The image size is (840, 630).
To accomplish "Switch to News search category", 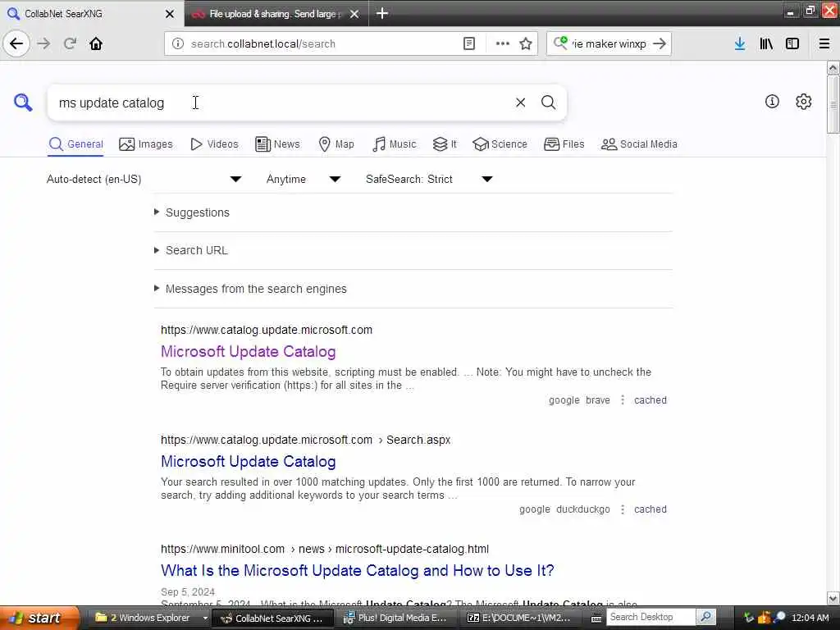I will (x=277, y=144).
